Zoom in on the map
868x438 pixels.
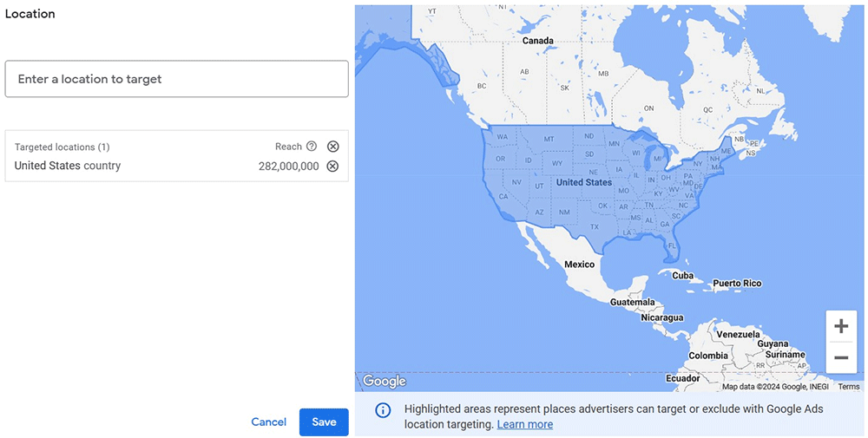tap(840, 327)
